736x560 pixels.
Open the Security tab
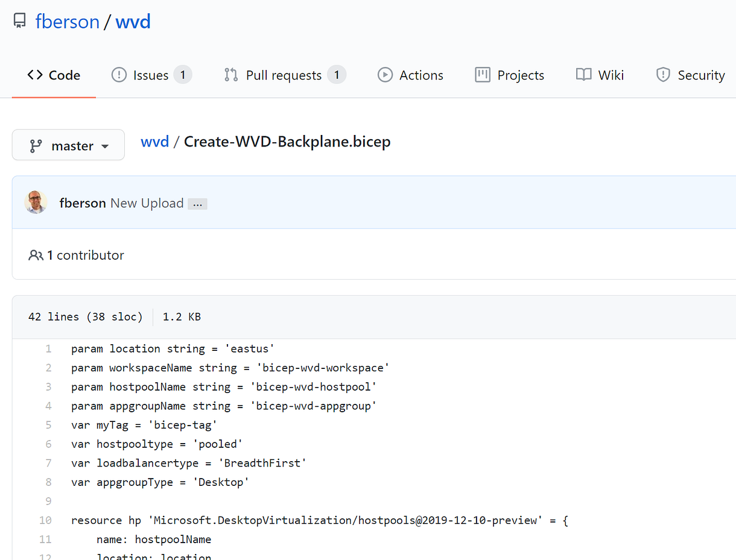690,75
